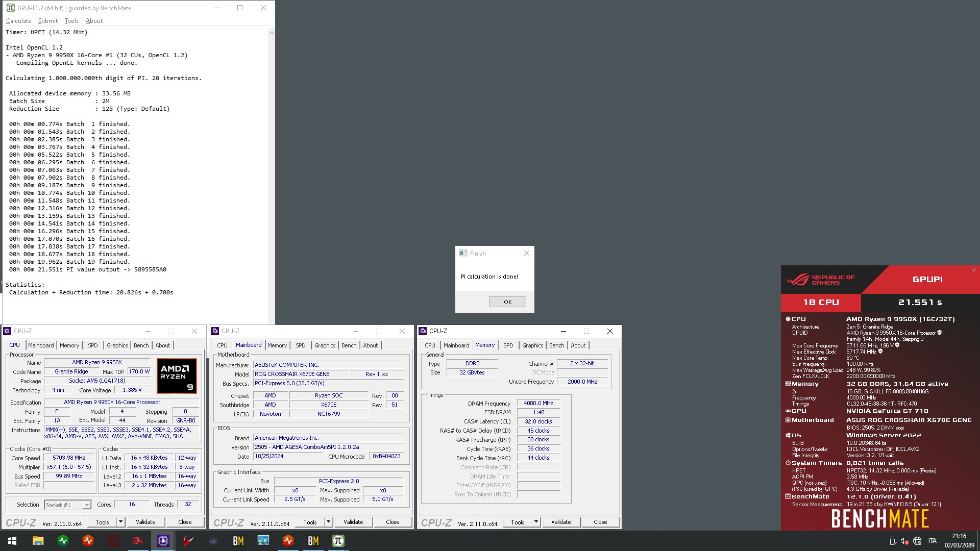The image size is (980, 551).
Task: Click the Memory CPU-Z window title icon
Action: click(423, 331)
